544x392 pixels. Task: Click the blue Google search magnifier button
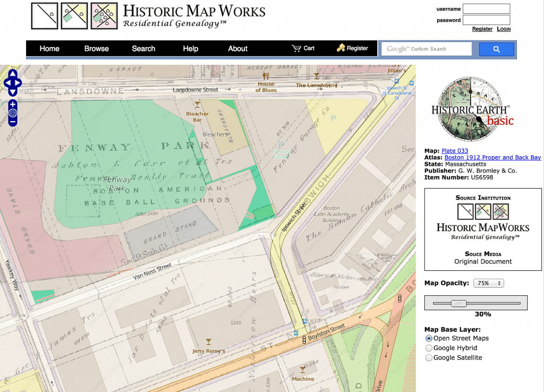(496, 49)
